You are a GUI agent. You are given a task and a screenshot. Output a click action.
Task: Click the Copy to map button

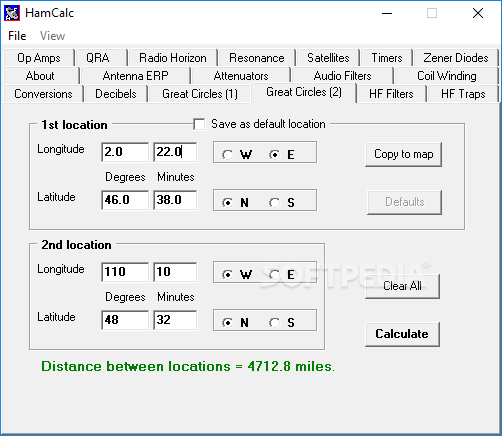[x=404, y=154]
